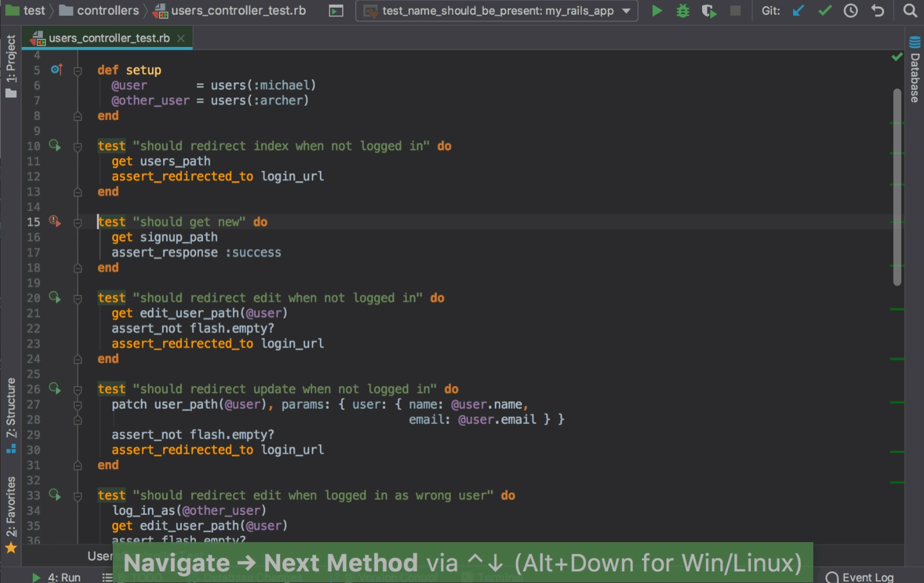Viewport: 924px width, 583px height.
Task: Show Git history clock icon
Action: click(x=851, y=11)
